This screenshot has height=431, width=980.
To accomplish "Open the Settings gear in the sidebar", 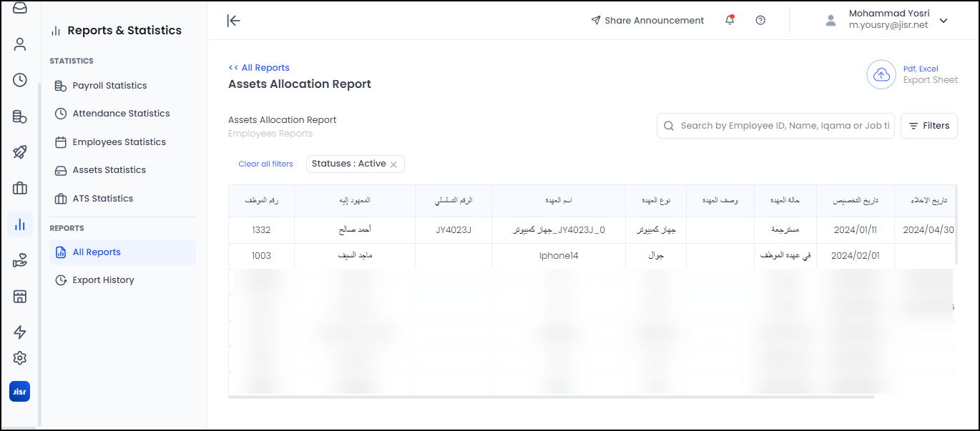I will 19,357.
